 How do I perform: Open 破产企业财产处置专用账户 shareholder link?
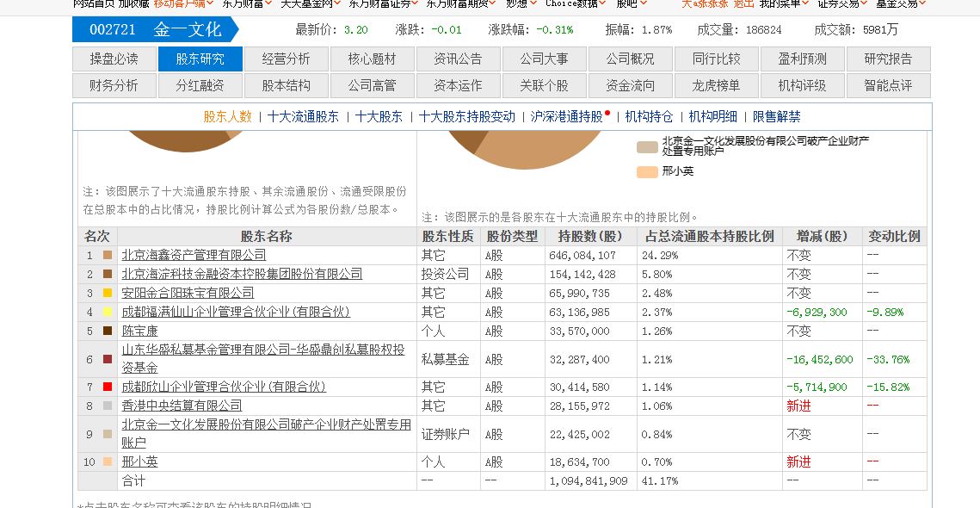point(266,434)
